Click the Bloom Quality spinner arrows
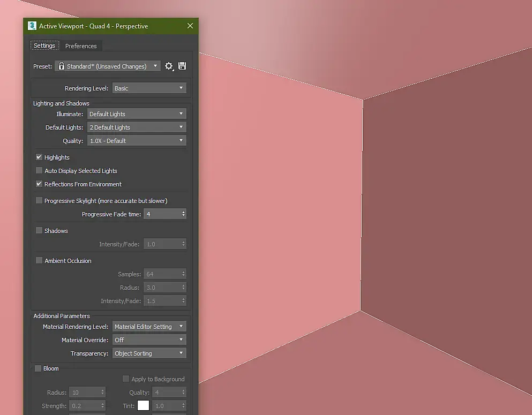This screenshot has height=415, width=532. point(183,393)
